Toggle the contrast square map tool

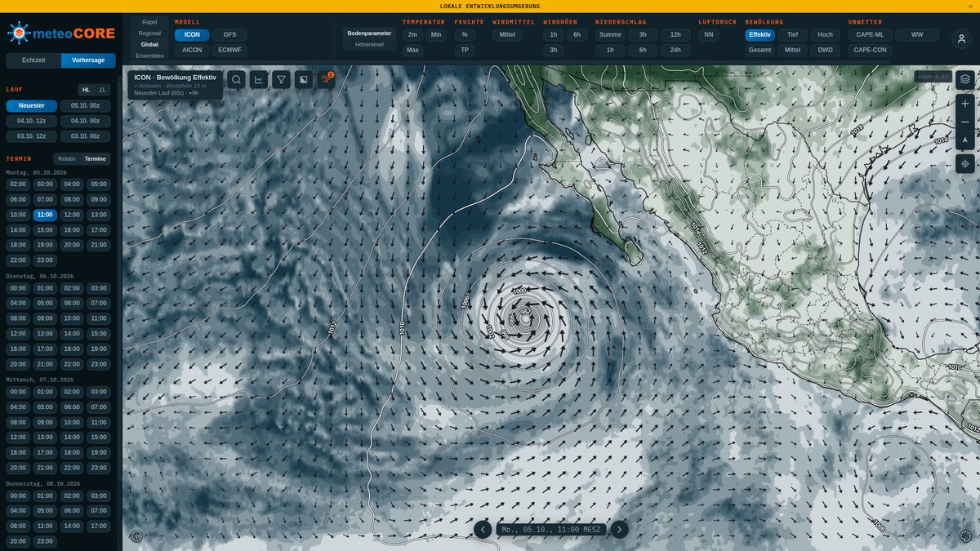point(304,79)
